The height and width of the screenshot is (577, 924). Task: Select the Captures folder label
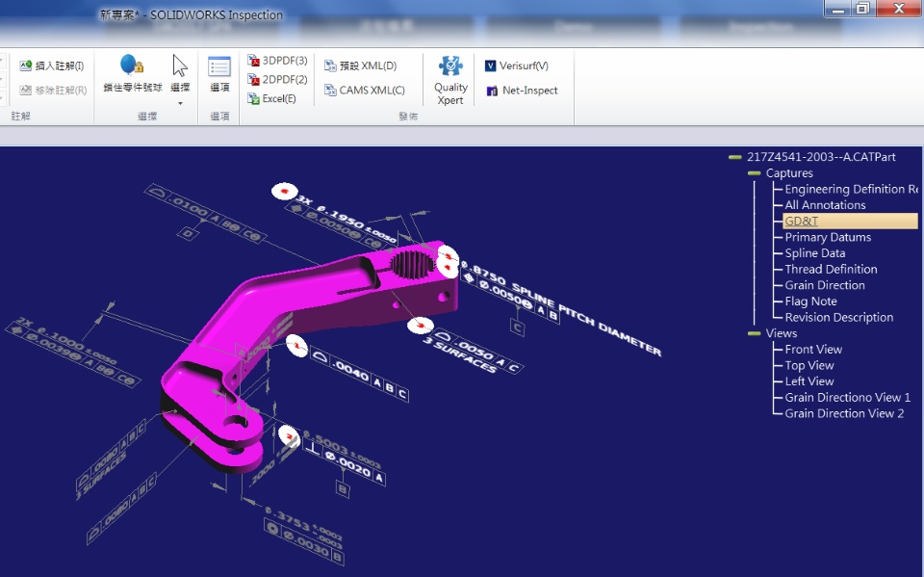789,172
